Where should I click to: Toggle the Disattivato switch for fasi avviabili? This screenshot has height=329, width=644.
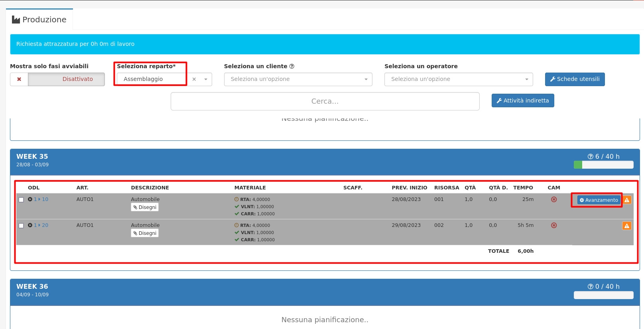57,79
